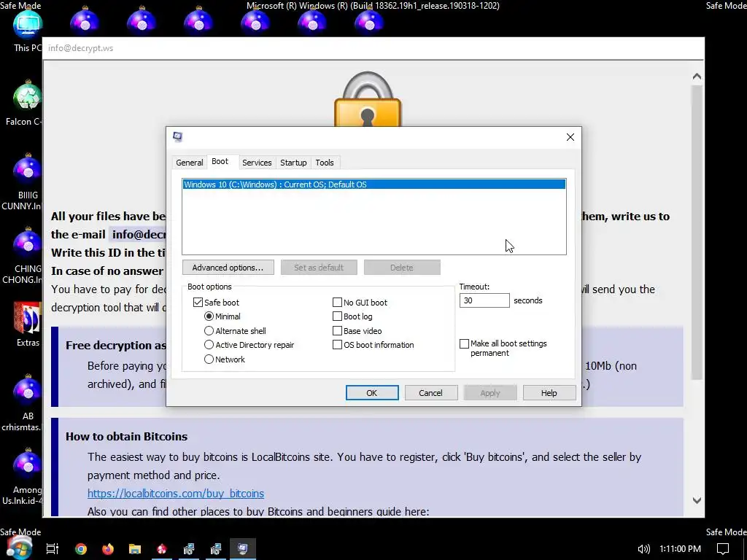Check Make all boot settings permanent
This screenshot has height=560, width=747.
point(465,344)
